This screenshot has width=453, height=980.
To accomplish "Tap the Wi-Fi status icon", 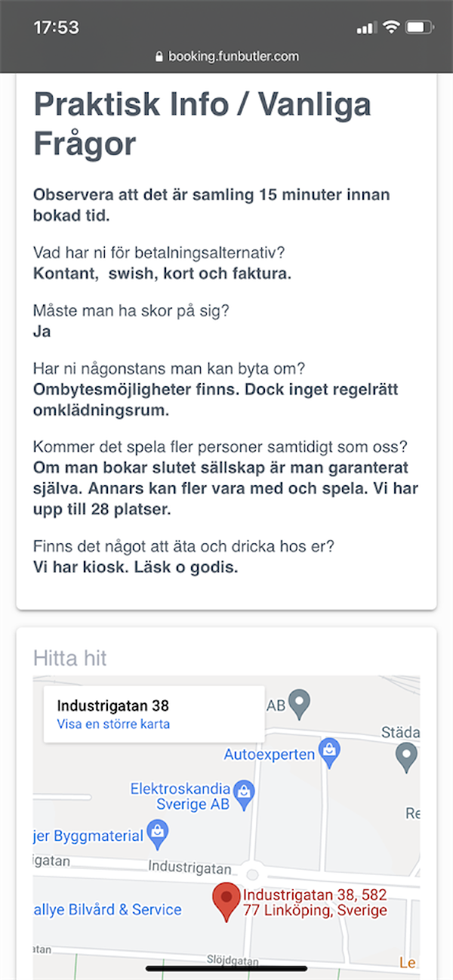I will coord(390,27).
